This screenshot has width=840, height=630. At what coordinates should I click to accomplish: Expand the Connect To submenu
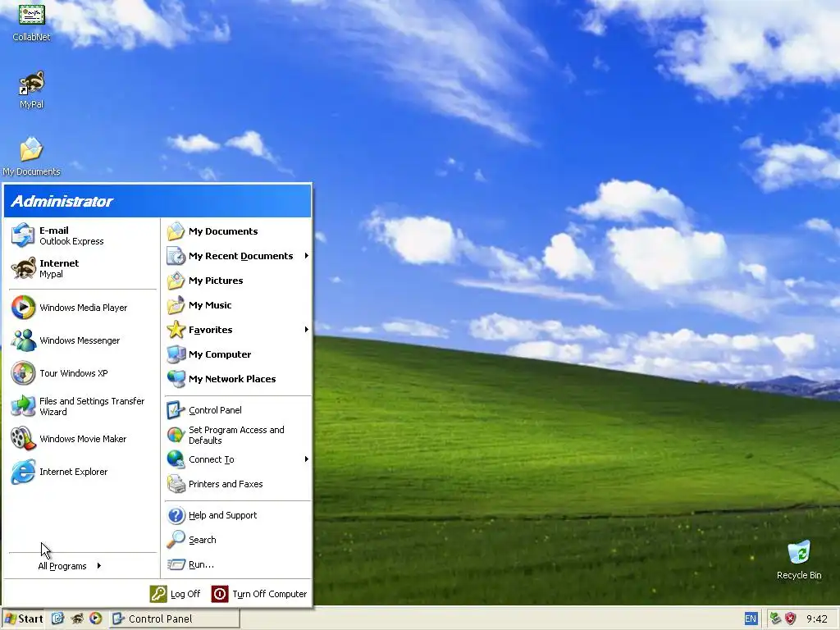coord(238,459)
